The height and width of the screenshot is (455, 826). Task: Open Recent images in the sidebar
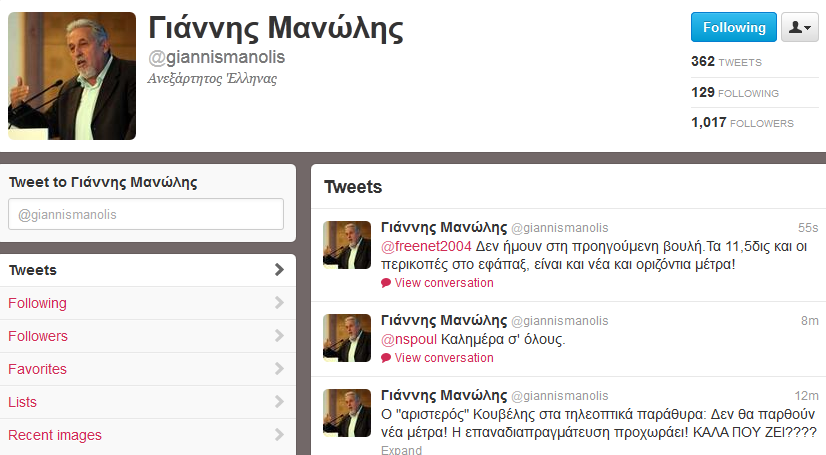pyautogui.click(x=148, y=435)
